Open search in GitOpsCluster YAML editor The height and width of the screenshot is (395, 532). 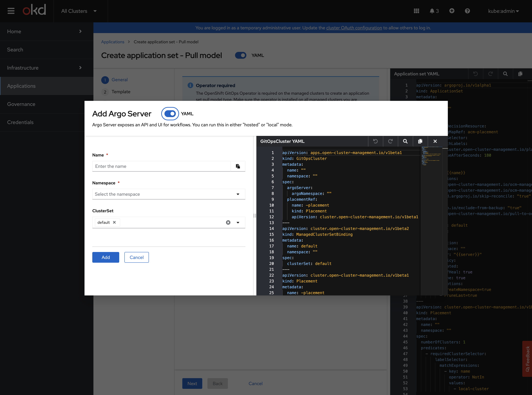405,141
